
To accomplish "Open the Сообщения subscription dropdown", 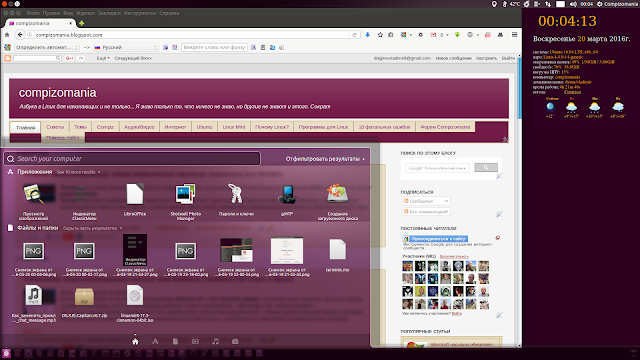I will 426,201.
